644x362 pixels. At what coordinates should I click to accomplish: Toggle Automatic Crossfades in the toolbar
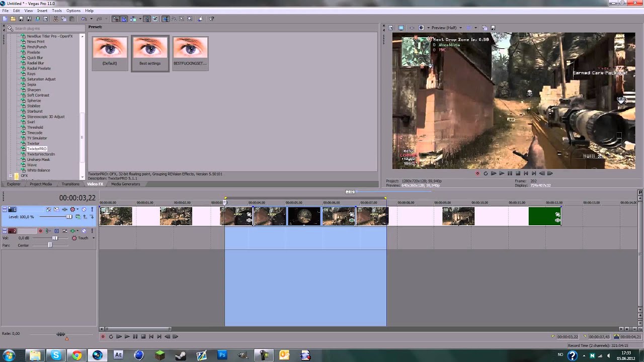click(x=124, y=19)
